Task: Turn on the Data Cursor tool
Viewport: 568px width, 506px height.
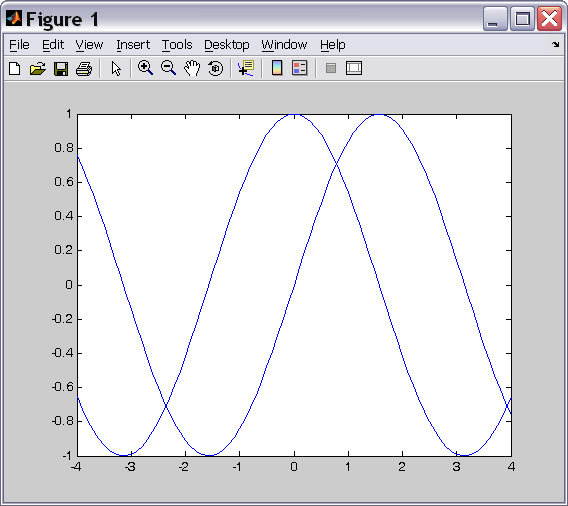Action: pos(246,68)
